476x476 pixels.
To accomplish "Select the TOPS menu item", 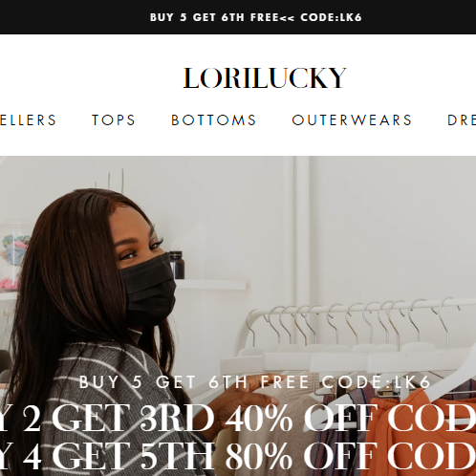I will 114,120.
